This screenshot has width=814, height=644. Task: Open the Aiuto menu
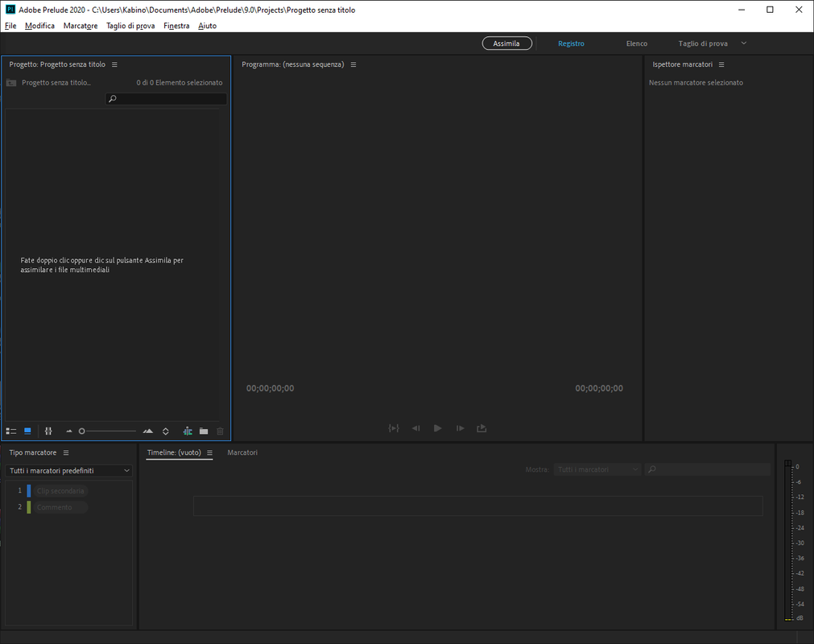point(207,26)
